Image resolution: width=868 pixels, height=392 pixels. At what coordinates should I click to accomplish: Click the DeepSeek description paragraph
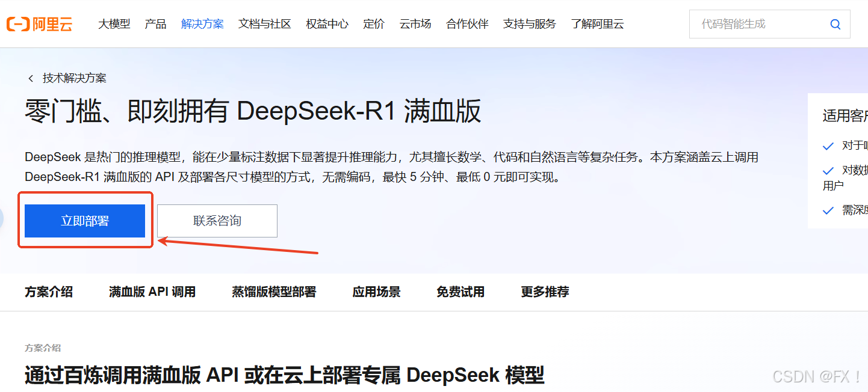pos(391,168)
